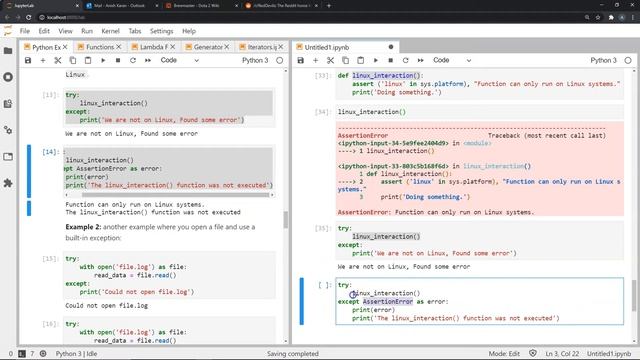Switch kernel via Python 3 in Untitled1 notebook

[603, 60]
